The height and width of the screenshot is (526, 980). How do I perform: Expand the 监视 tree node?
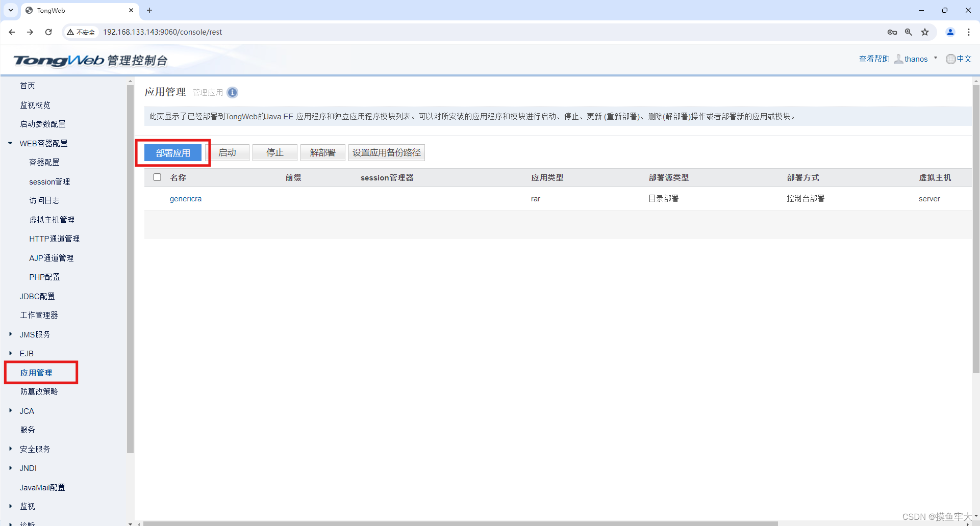click(x=10, y=506)
